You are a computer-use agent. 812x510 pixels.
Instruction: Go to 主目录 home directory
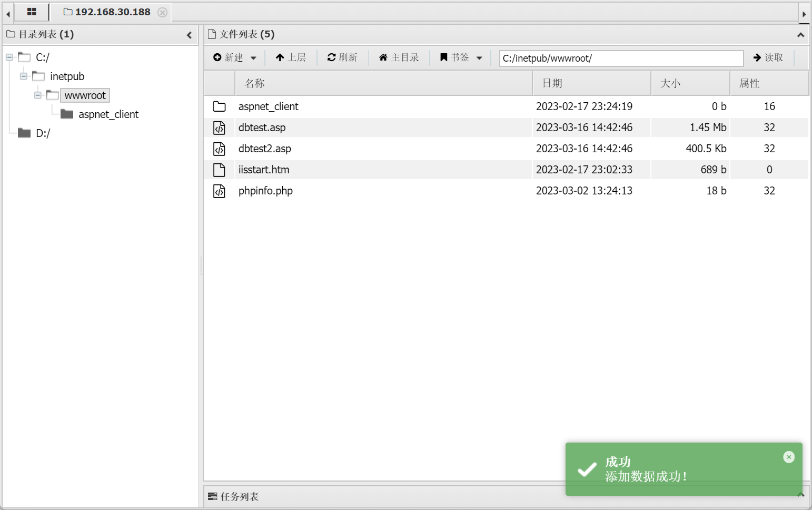point(399,57)
